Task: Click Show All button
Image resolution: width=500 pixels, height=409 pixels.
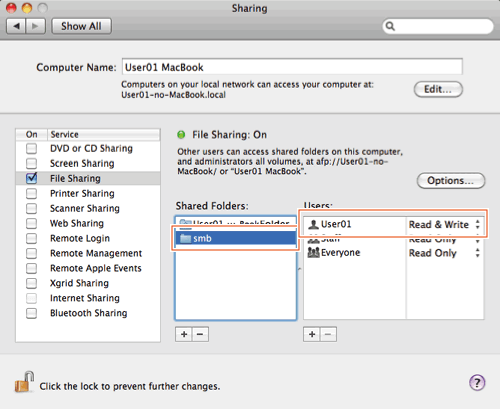Action: [x=81, y=26]
